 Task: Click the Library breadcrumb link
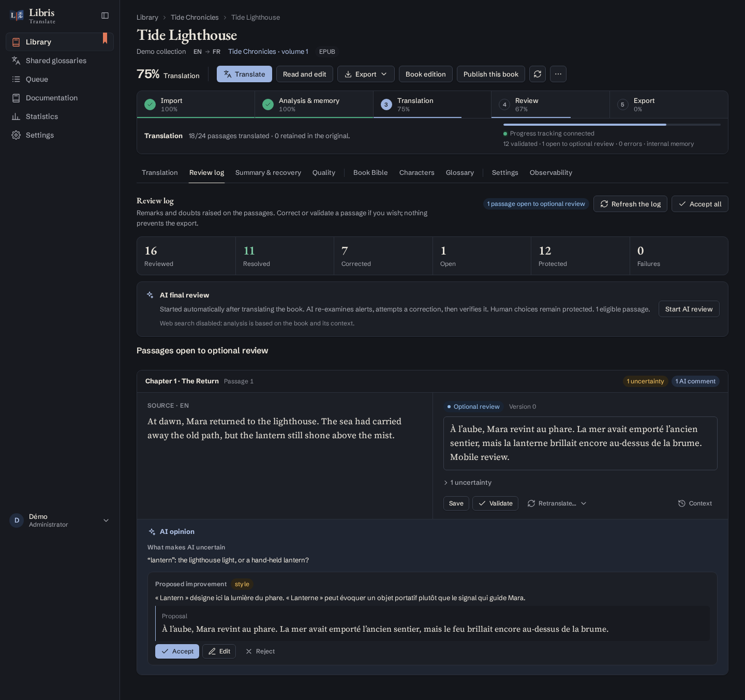pyautogui.click(x=147, y=18)
